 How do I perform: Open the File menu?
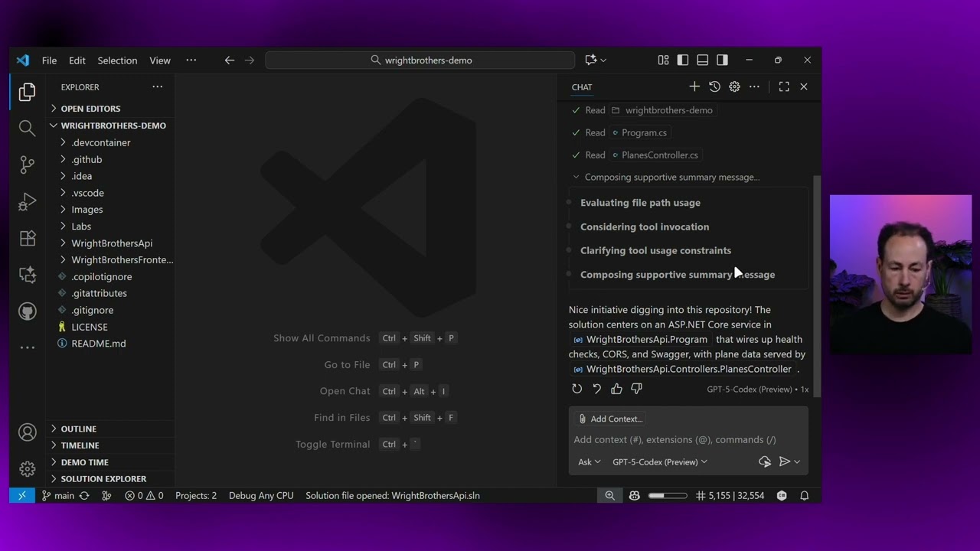point(49,60)
